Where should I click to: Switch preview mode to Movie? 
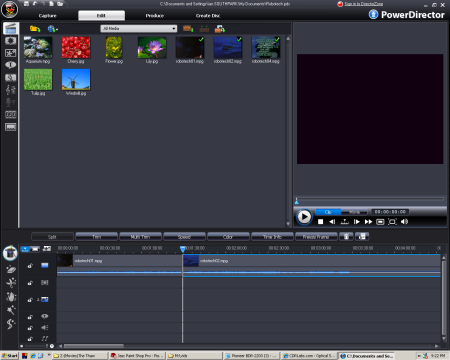354,212
